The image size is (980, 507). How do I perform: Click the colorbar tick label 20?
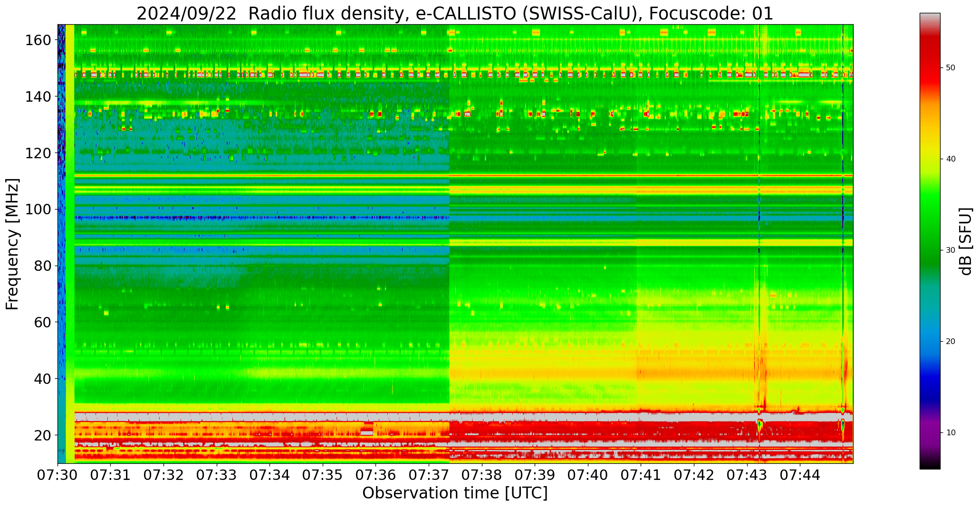pos(951,341)
